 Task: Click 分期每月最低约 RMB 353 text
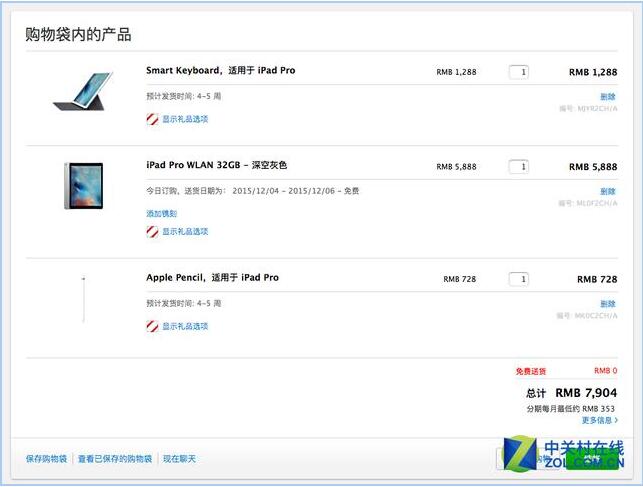(571, 409)
